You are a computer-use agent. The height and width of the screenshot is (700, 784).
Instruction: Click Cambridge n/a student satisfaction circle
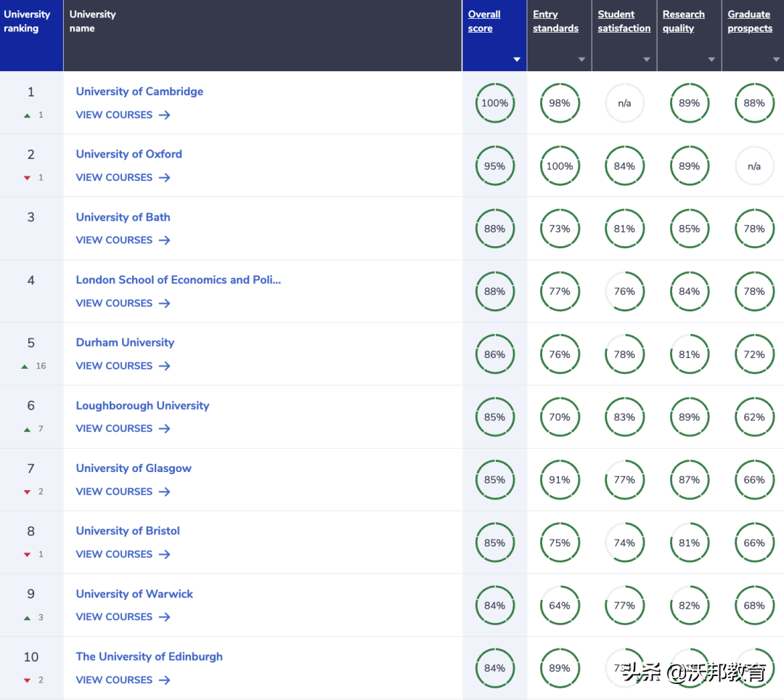click(x=624, y=103)
